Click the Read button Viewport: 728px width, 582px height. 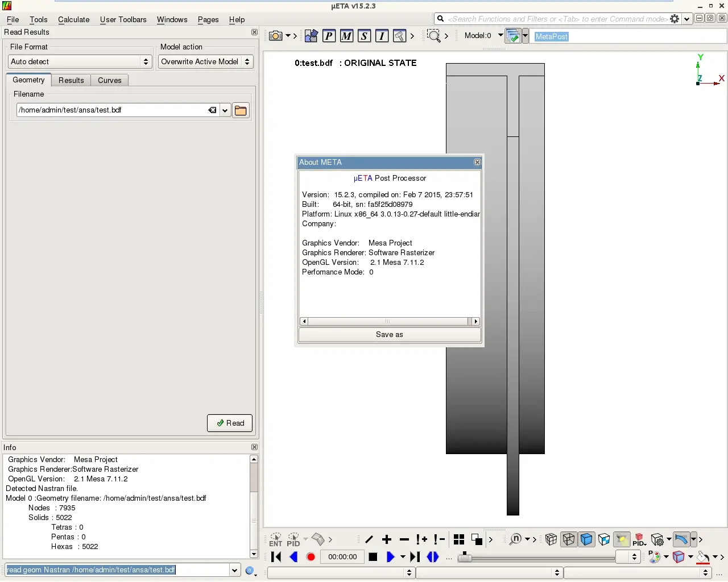click(x=230, y=423)
